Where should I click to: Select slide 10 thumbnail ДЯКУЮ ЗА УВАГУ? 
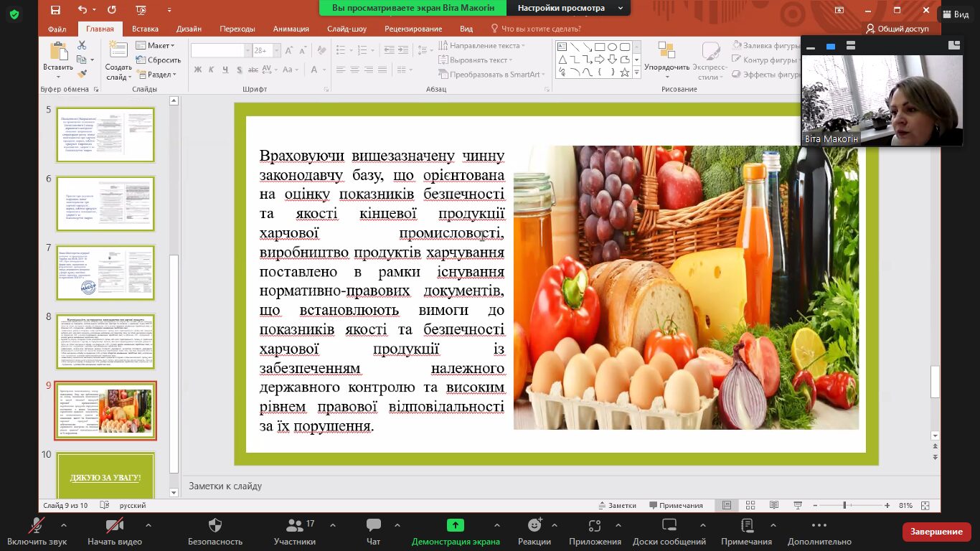pos(105,475)
